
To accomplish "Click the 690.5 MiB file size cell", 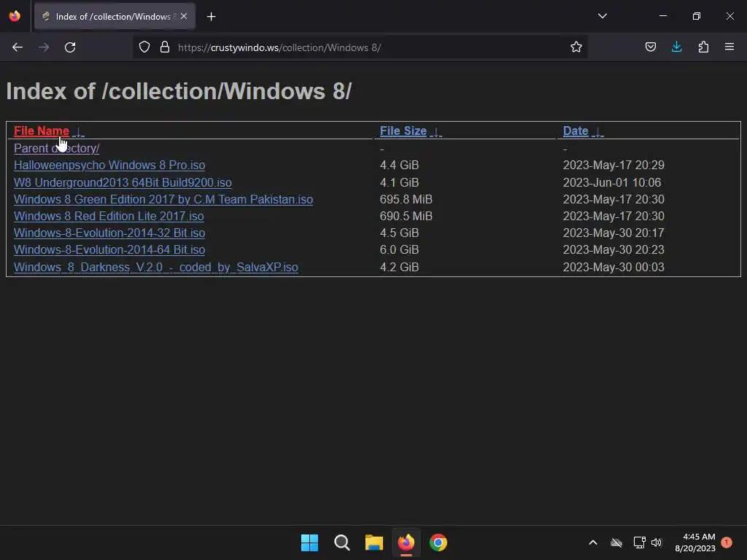I will tap(406, 216).
